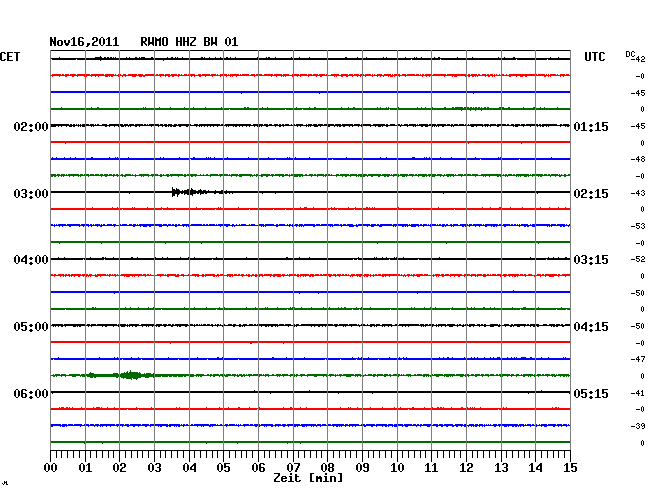
Task: Click the 01:15 UTC time label
Action: (x=591, y=126)
